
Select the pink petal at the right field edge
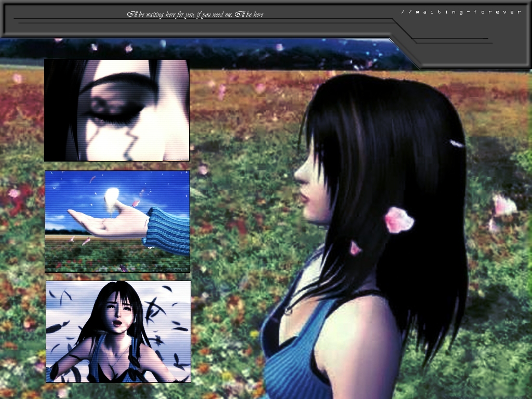[503, 206]
